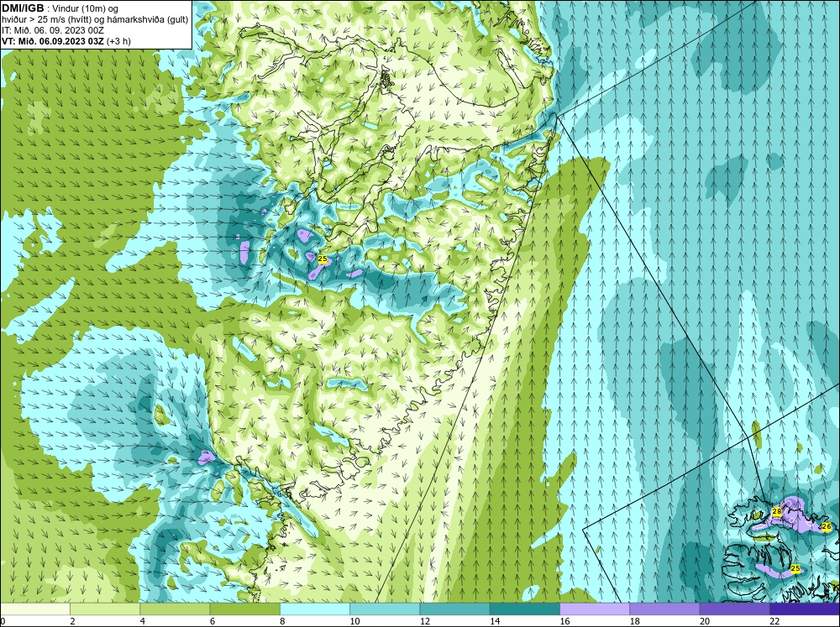840x627 pixels.
Task: Click the 'VT: Mið. 06.09.2023 03Z' valid time
Action: tap(53, 41)
